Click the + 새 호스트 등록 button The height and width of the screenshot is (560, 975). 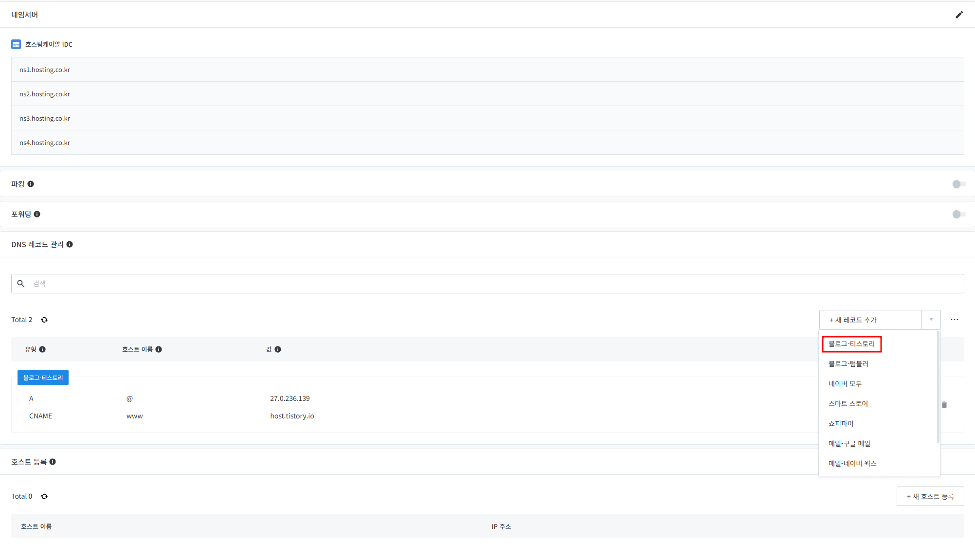930,496
